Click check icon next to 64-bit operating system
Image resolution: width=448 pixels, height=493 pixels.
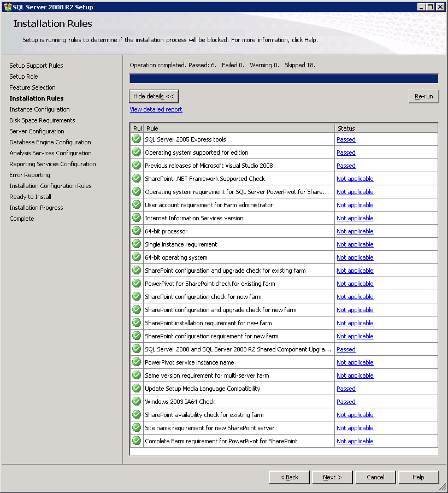tap(137, 257)
